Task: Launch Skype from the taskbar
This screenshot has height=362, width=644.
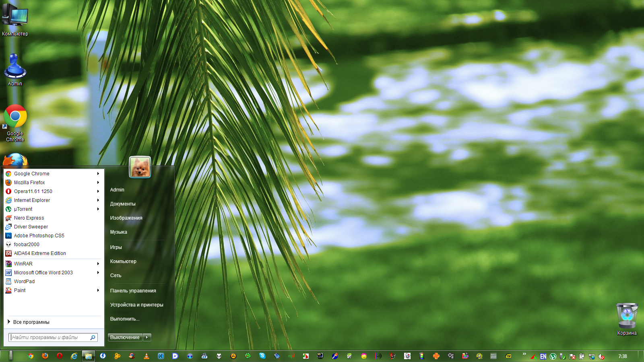Action: click(x=262, y=356)
